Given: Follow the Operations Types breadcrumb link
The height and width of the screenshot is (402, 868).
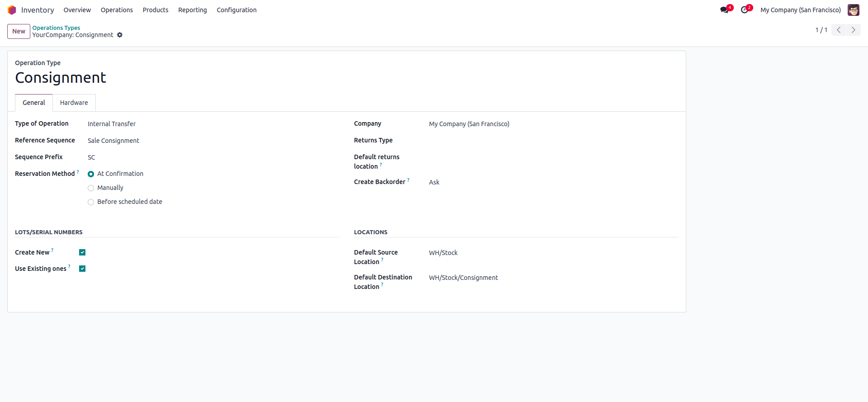Looking at the screenshot, I should (x=56, y=28).
